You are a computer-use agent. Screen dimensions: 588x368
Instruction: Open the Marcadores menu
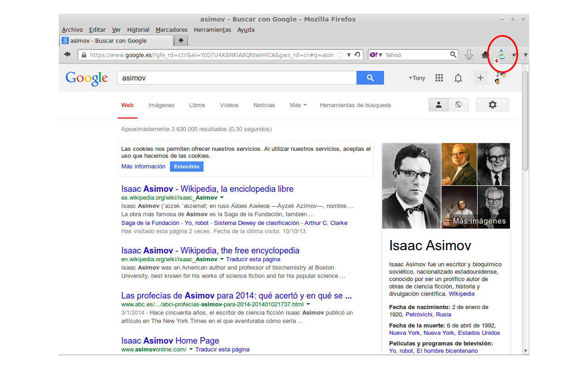pos(171,30)
